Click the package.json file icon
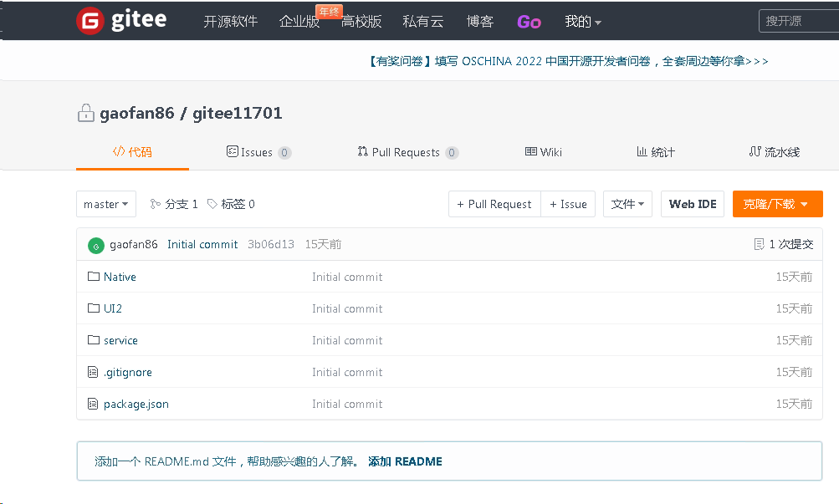Viewport: 839px width, 504px height. [x=94, y=404]
